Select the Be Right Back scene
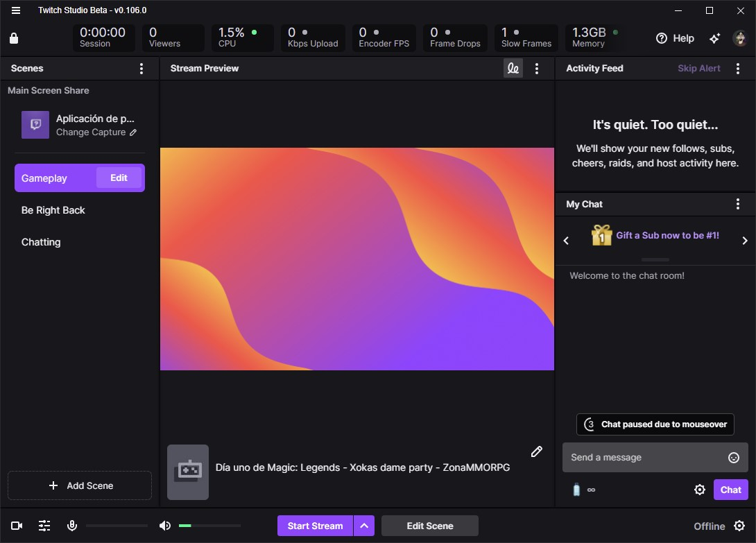 click(53, 210)
